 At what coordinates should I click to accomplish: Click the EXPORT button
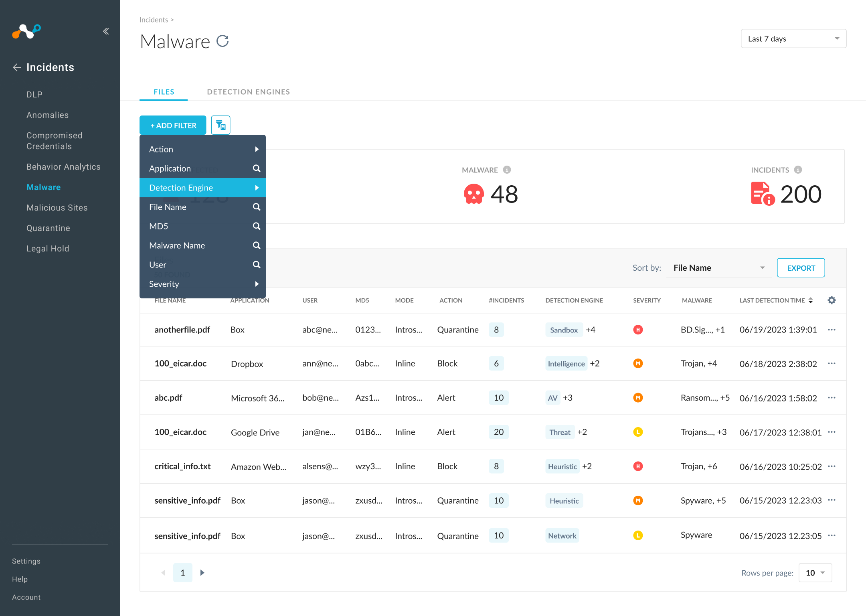point(800,267)
